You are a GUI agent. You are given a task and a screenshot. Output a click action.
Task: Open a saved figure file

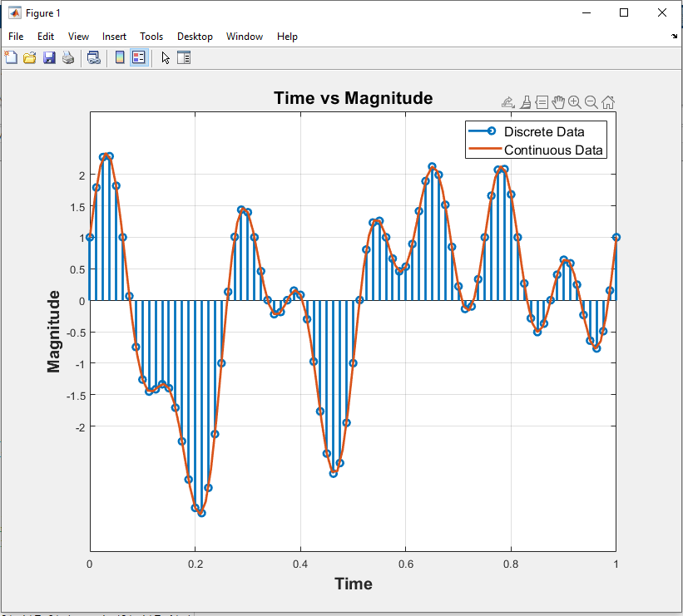click(31, 57)
